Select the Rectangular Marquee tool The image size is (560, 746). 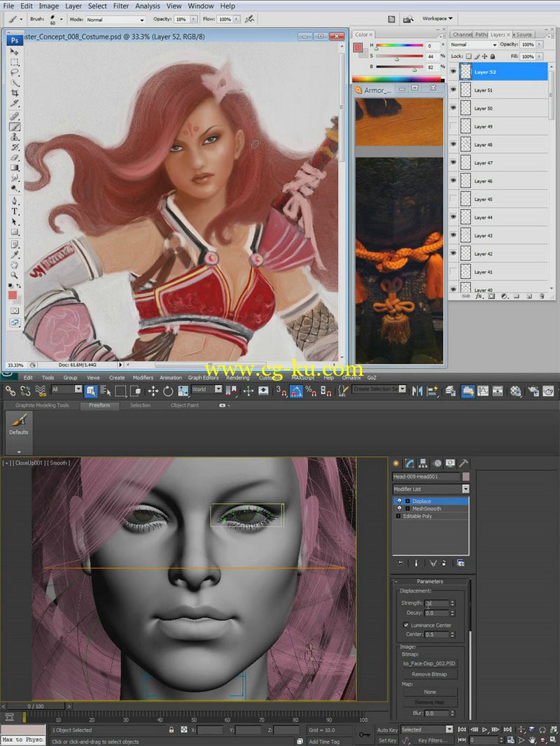point(14,62)
